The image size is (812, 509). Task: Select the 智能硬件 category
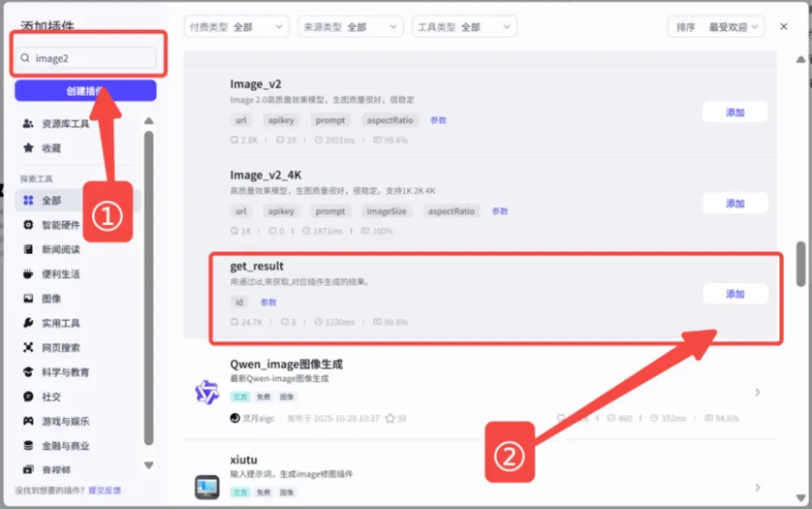[52, 225]
